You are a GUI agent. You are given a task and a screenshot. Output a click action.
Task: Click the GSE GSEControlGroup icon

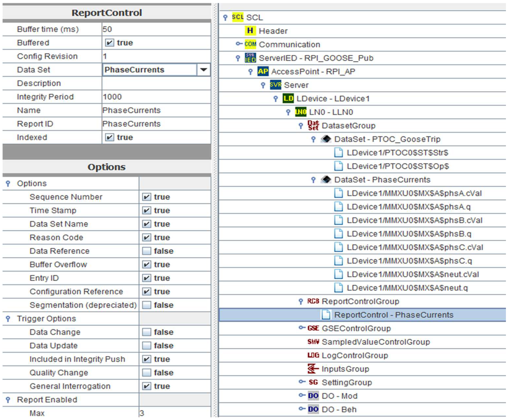(313, 328)
